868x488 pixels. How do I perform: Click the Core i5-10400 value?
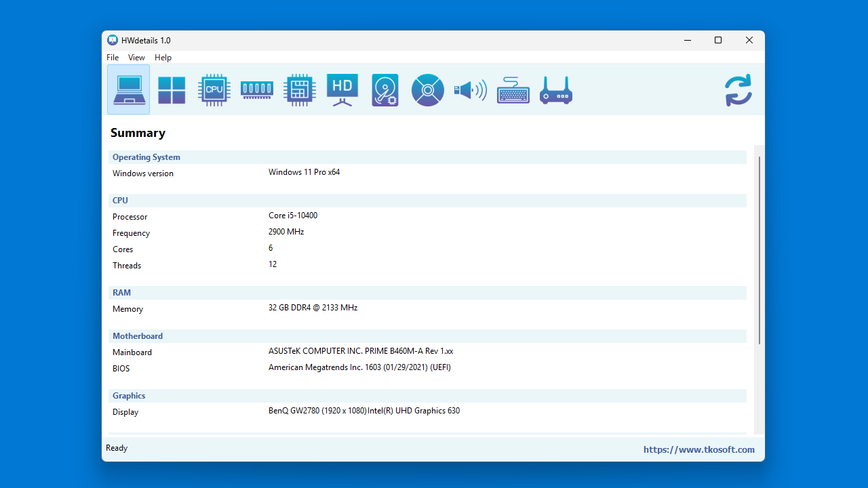point(293,216)
